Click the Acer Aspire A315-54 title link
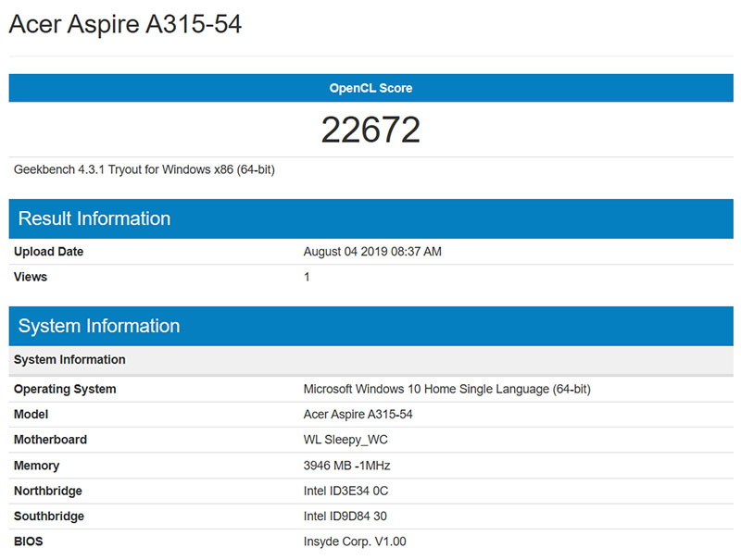Viewport: 741px width, 560px height. [125, 25]
